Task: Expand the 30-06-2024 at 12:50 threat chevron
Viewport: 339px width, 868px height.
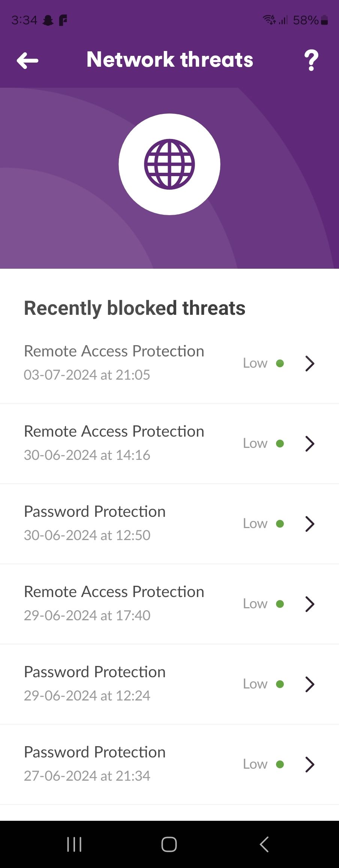Action: [x=310, y=524]
